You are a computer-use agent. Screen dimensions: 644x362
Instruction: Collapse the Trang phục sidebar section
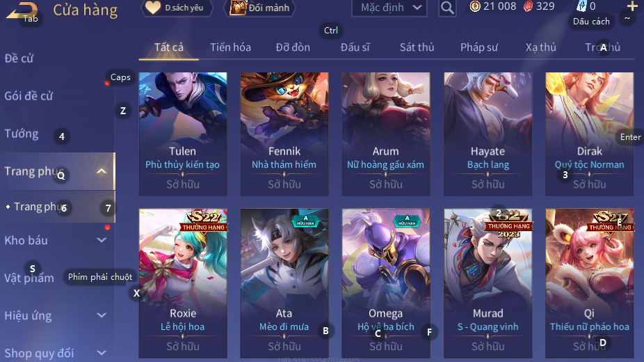point(102,171)
